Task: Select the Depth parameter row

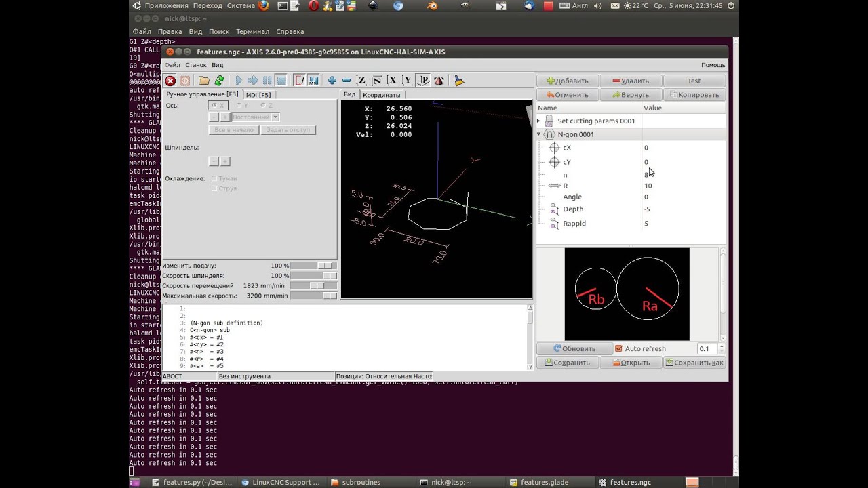Action: (631, 209)
